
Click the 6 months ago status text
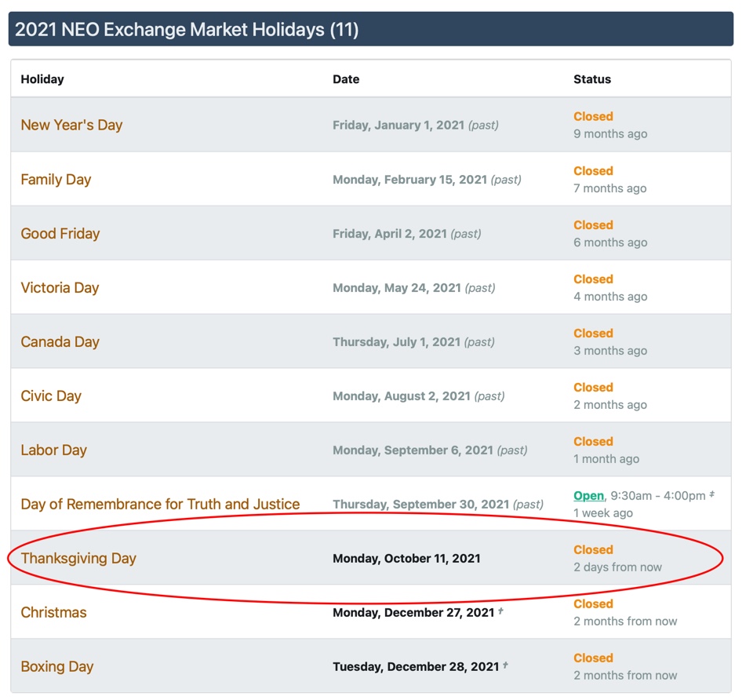click(610, 242)
